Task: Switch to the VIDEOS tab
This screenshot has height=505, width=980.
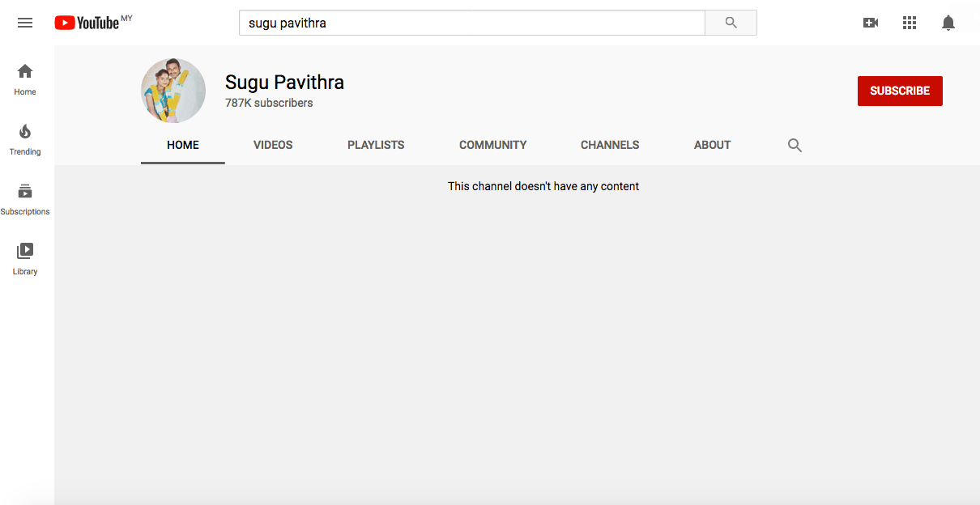Action: pos(273,146)
